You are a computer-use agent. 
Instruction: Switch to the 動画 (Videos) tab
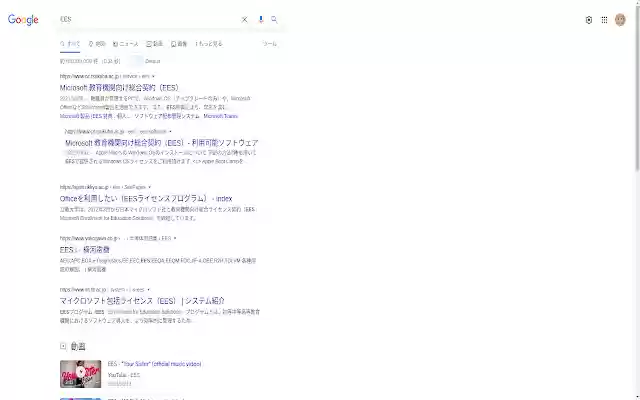[x=155, y=44]
